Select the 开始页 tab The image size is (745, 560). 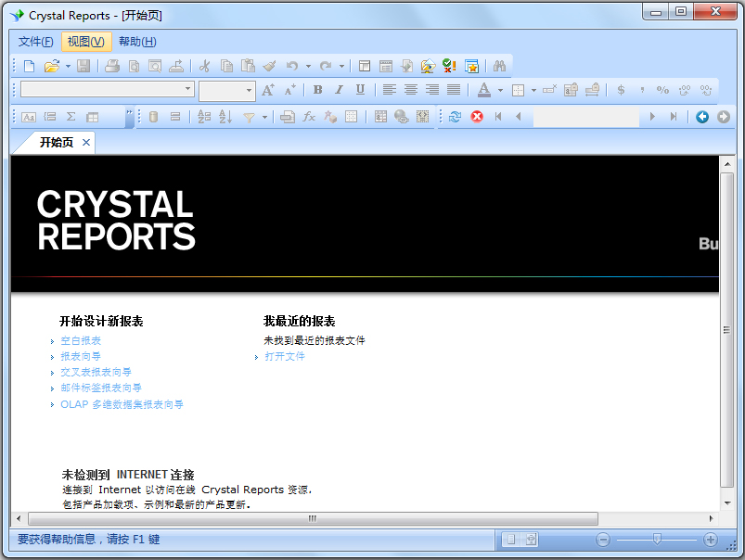(x=52, y=143)
